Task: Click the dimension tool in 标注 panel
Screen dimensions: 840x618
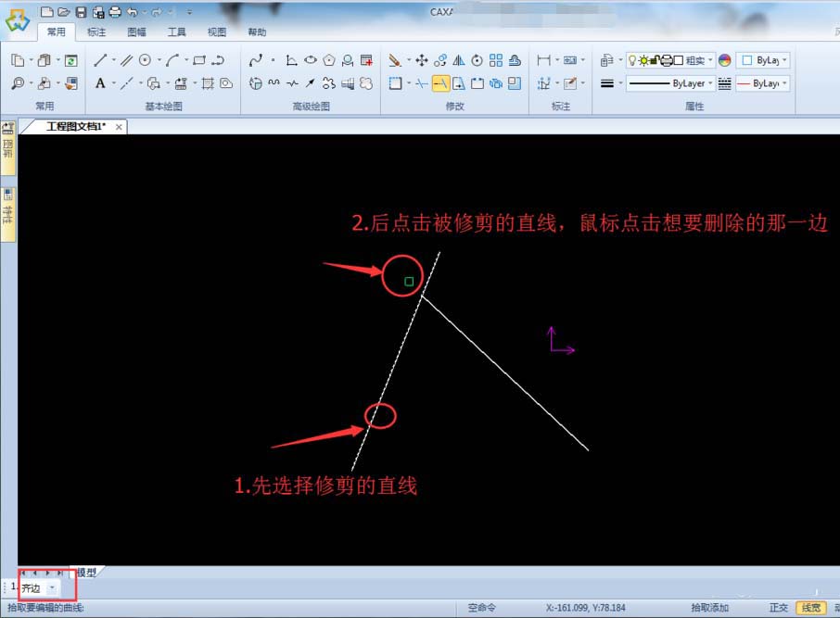Action: [546, 58]
